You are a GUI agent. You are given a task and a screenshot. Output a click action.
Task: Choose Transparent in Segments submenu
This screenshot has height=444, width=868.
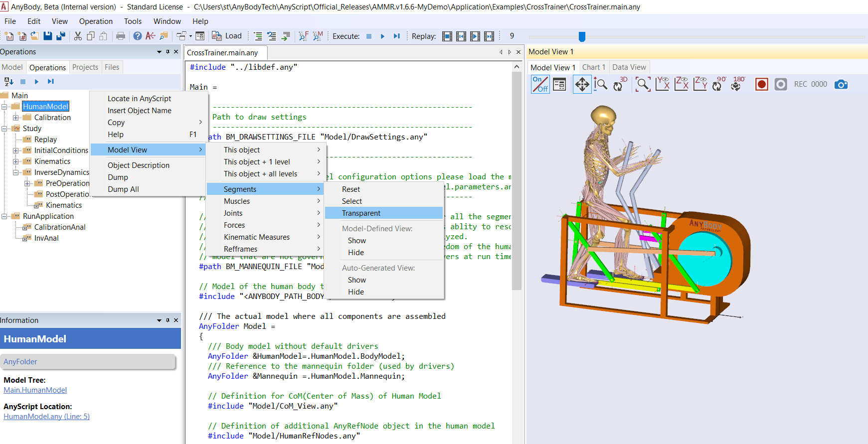tap(384, 213)
